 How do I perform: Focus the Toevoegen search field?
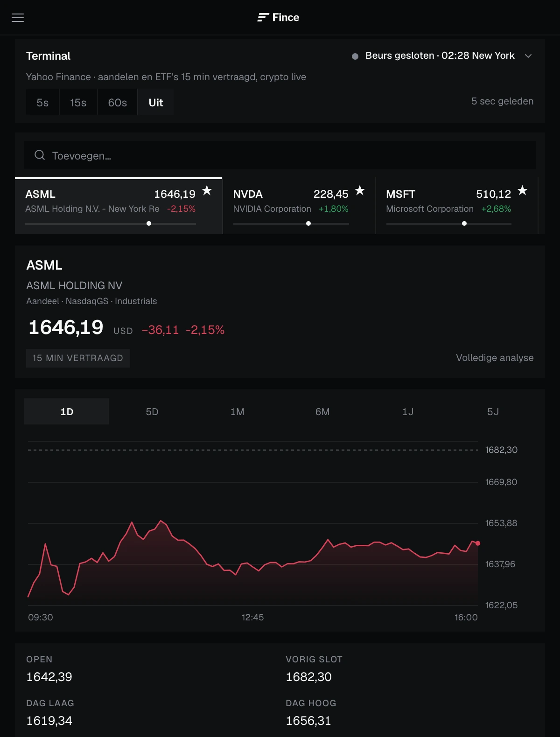[280, 155]
